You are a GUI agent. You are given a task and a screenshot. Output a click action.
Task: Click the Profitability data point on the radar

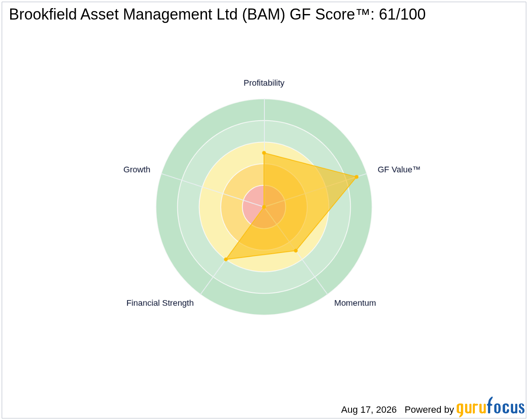pos(264,153)
